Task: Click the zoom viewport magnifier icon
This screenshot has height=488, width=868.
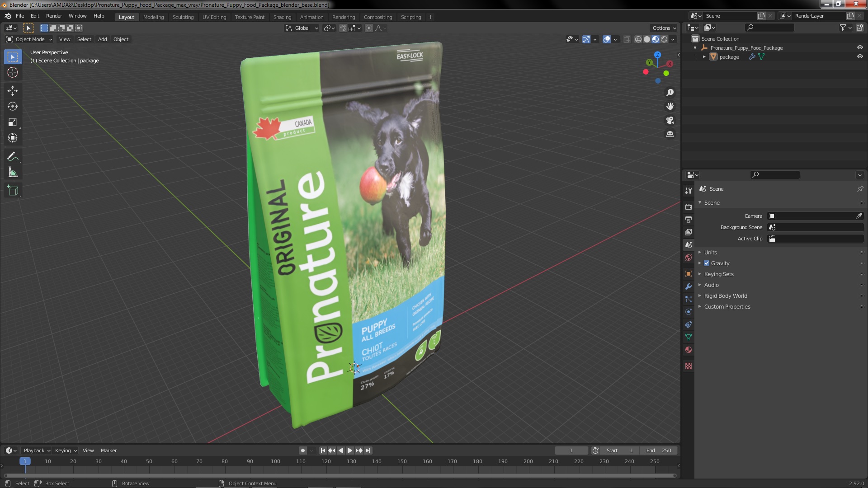Action: point(670,93)
